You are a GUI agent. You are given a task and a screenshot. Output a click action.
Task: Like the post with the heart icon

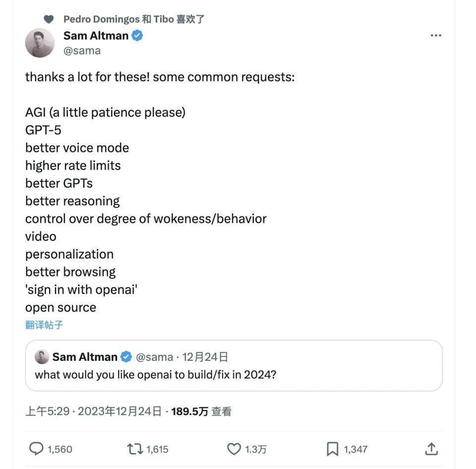[x=234, y=449]
